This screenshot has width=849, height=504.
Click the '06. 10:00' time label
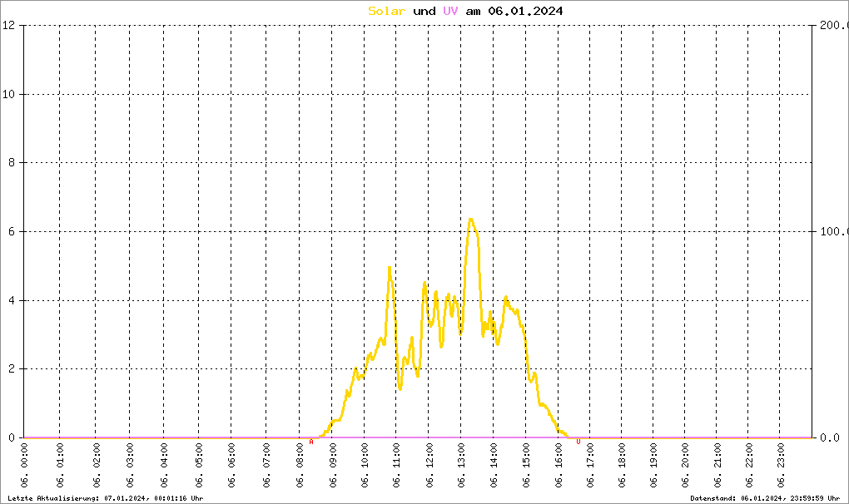coord(365,466)
